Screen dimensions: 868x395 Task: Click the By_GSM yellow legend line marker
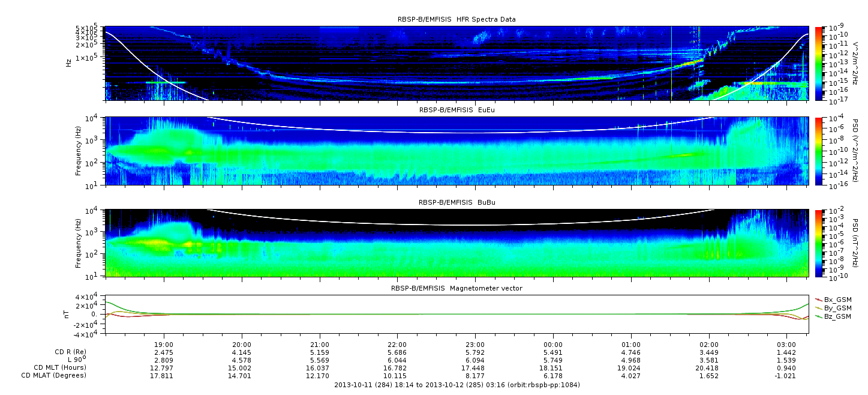coord(819,308)
